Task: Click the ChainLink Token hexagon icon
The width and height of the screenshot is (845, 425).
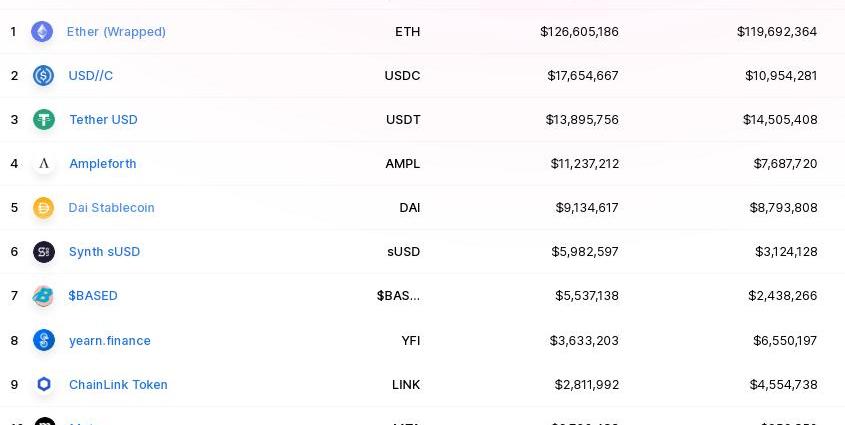Action: coord(43,384)
